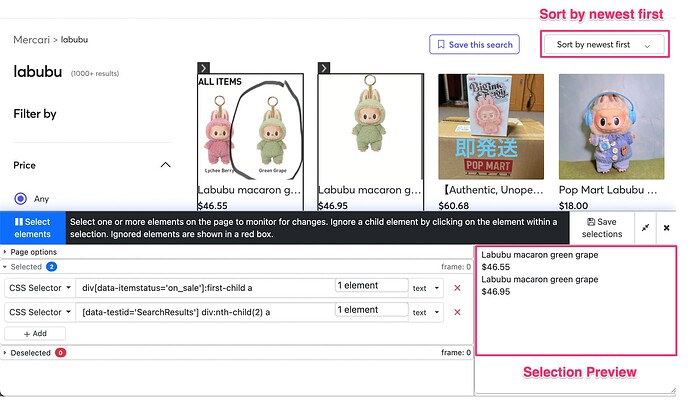Open the Sort by newest first dropdown
Screen dimensions: 690x408
click(604, 44)
